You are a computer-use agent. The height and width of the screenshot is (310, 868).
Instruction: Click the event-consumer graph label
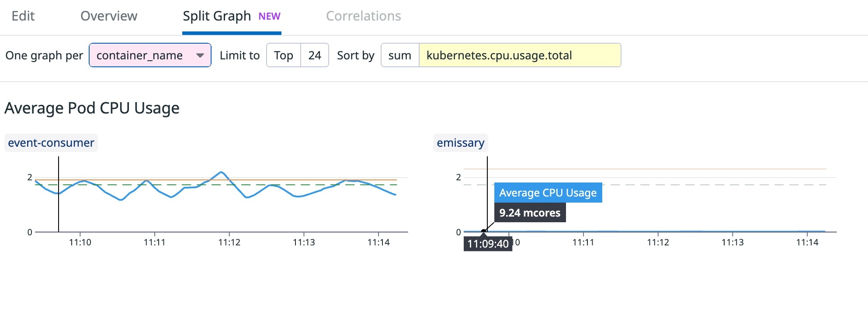50,142
